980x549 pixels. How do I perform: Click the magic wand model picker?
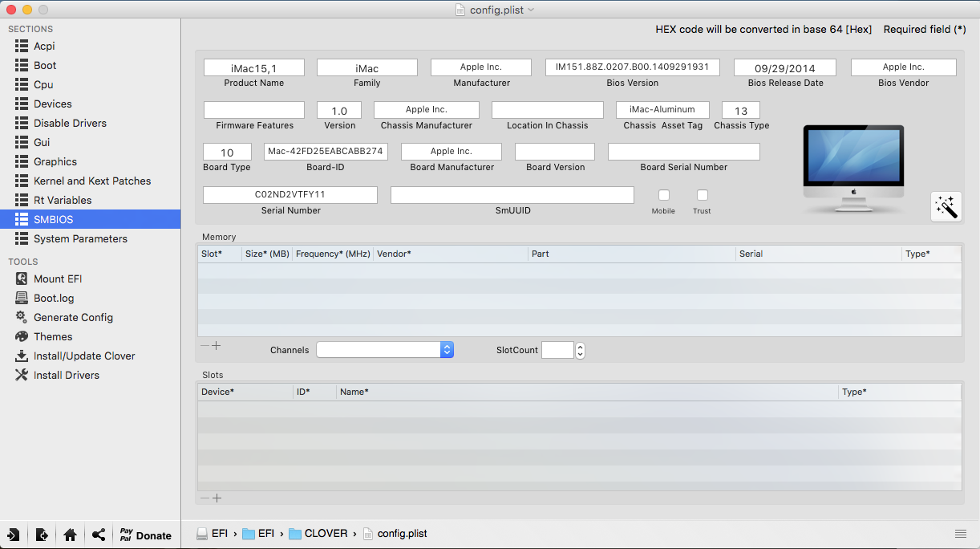946,206
